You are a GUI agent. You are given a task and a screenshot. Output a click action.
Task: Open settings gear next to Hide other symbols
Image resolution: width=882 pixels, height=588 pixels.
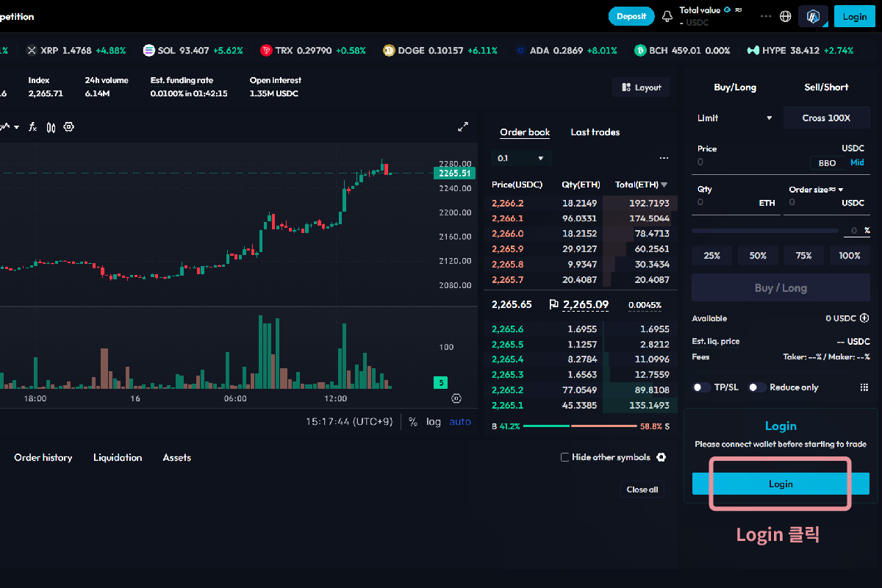tap(661, 457)
